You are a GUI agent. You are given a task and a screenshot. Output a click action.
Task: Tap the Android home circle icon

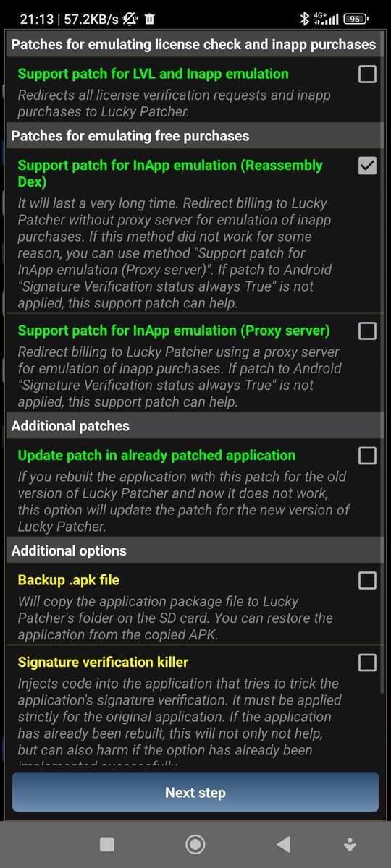195,844
